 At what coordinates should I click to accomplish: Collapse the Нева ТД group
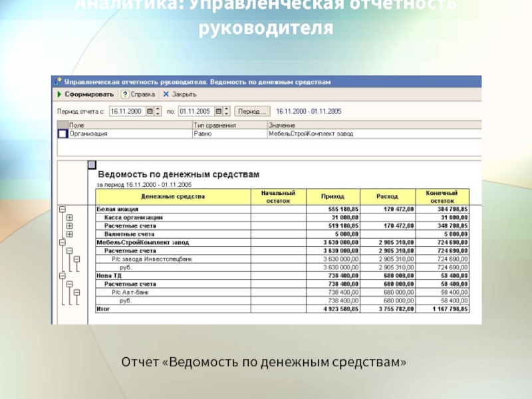click(x=63, y=276)
